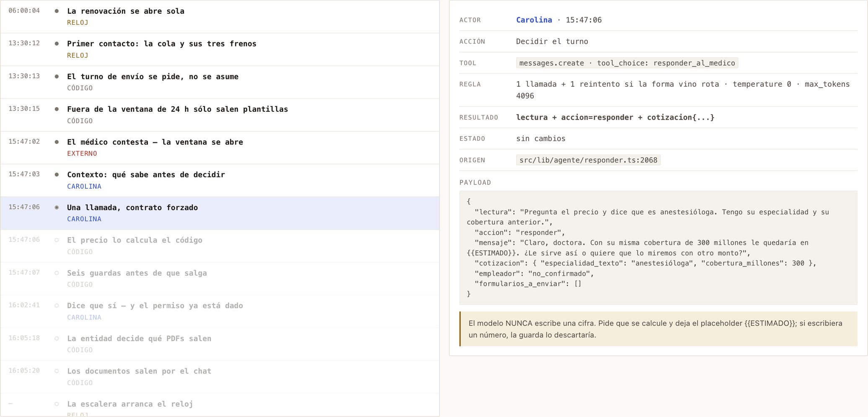The height and width of the screenshot is (417, 868).
Task: Click the JSON payload code block
Action: (x=658, y=248)
